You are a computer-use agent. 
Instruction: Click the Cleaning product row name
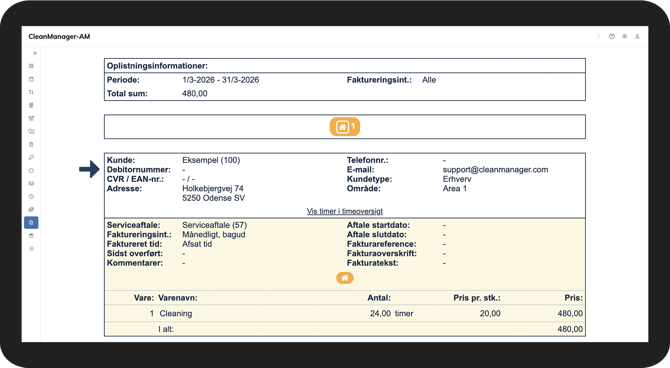pyautogui.click(x=176, y=314)
